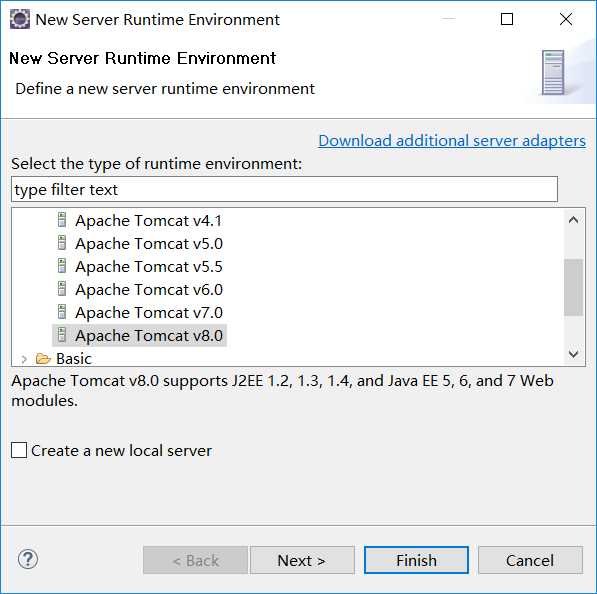Click the list's scroll up arrow
The image size is (597, 594).
573,220
